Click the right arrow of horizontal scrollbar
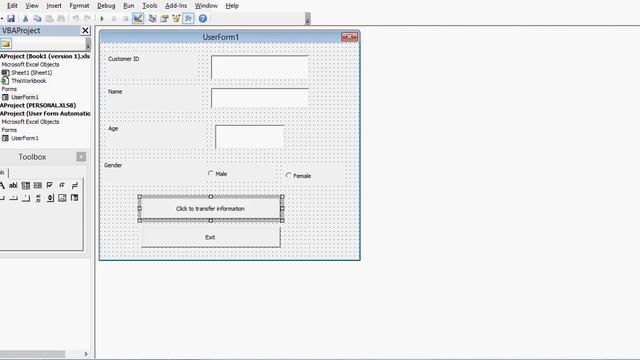 pos(86,354)
